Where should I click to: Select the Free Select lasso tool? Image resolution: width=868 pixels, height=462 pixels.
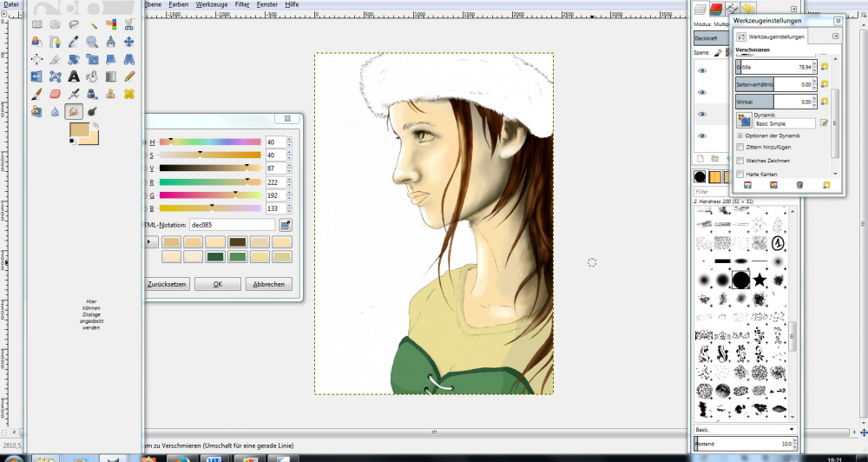74,23
